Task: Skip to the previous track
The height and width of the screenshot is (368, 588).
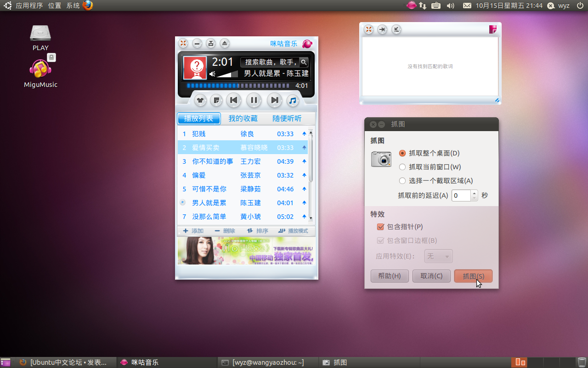Action: [x=234, y=100]
